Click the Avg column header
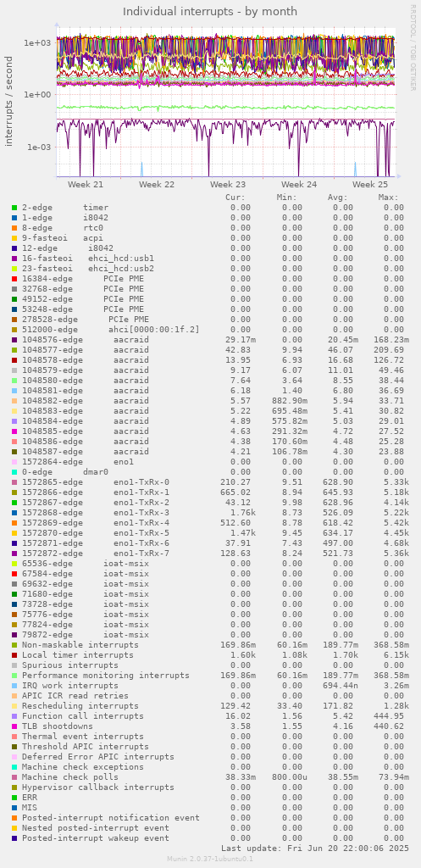 [x=337, y=198]
